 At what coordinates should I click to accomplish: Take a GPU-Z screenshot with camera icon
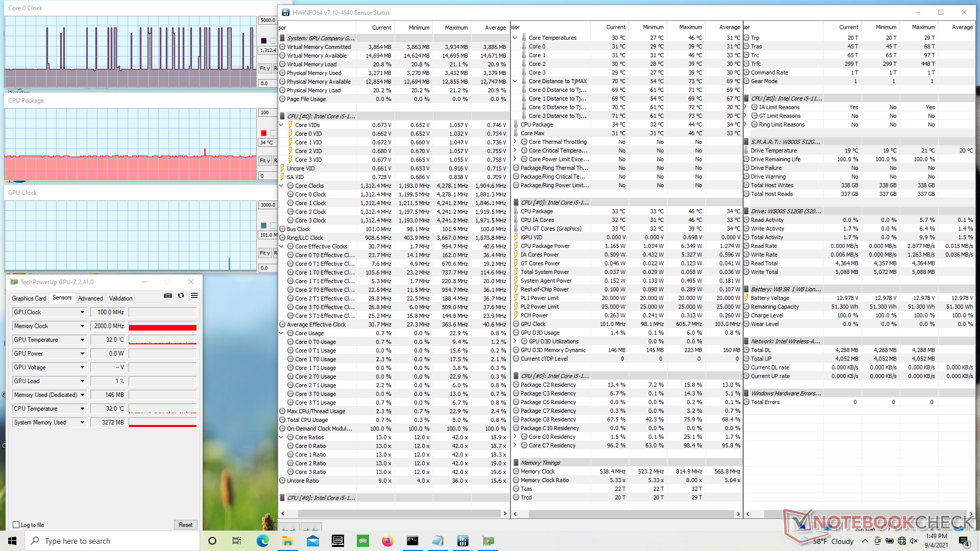pos(167,296)
